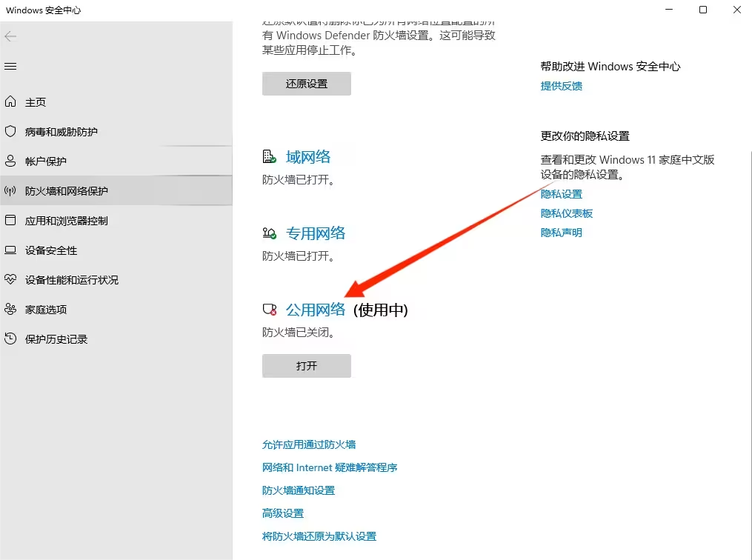Image resolution: width=752 pixels, height=560 pixels.
Task: Click the family icon for 家庭选项
Action: (x=10, y=309)
